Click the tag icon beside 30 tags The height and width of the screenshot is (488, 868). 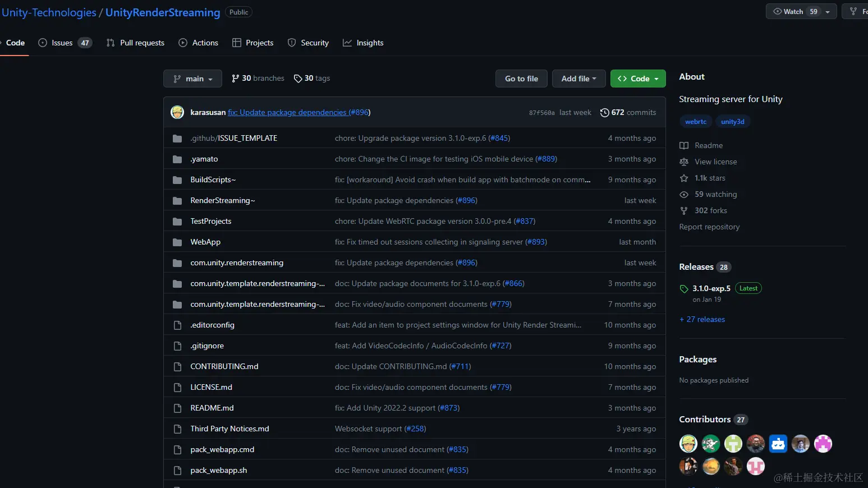coord(298,79)
